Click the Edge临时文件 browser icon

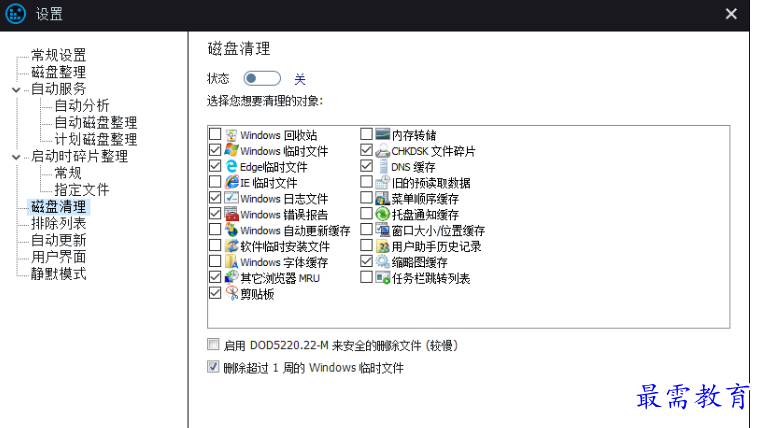coord(232,166)
